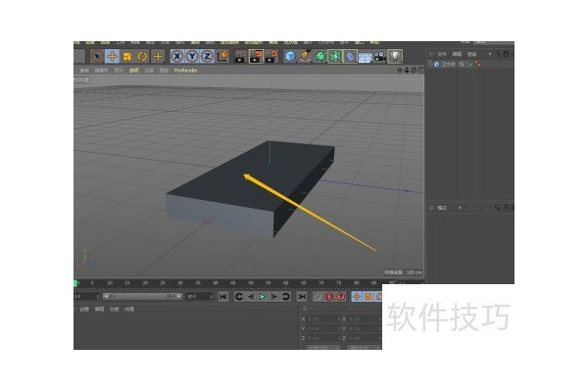Toggle the cube's green visibility checkmark
Viewport: 588px width, 392px height.
point(469,65)
